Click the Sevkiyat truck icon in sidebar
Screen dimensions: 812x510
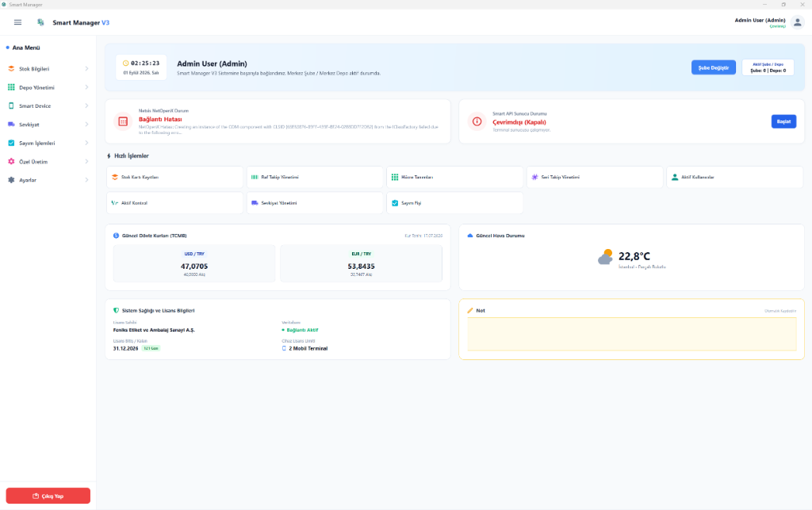tap(11, 125)
